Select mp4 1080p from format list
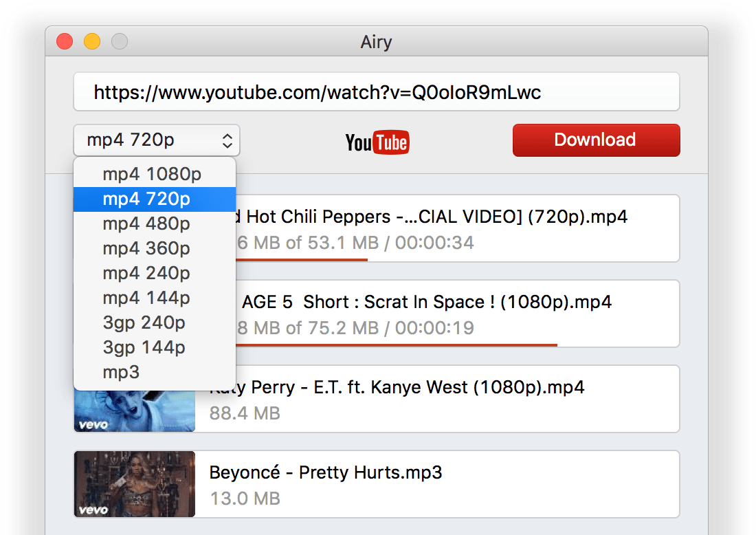Image resolution: width=756 pixels, height=535 pixels. coord(153,174)
